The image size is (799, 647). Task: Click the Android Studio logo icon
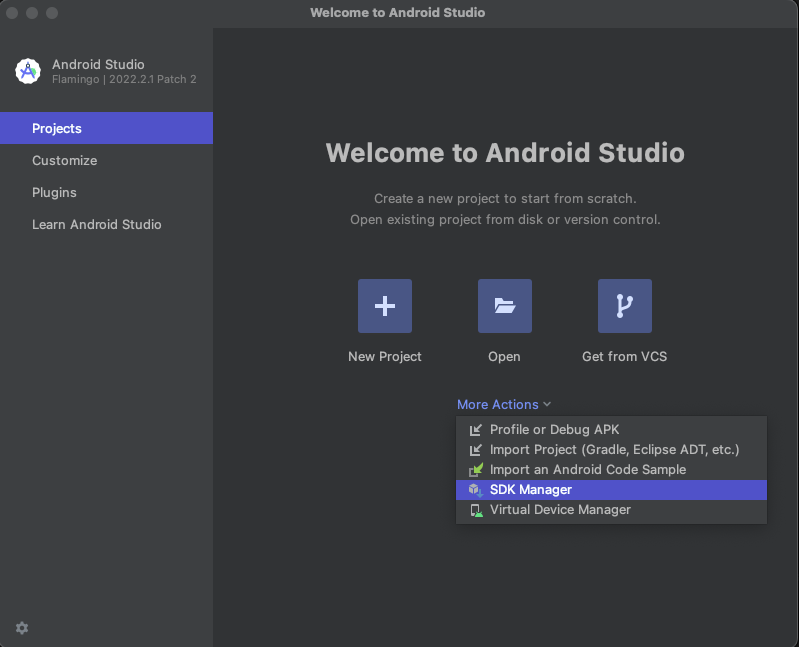pyautogui.click(x=28, y=71)
